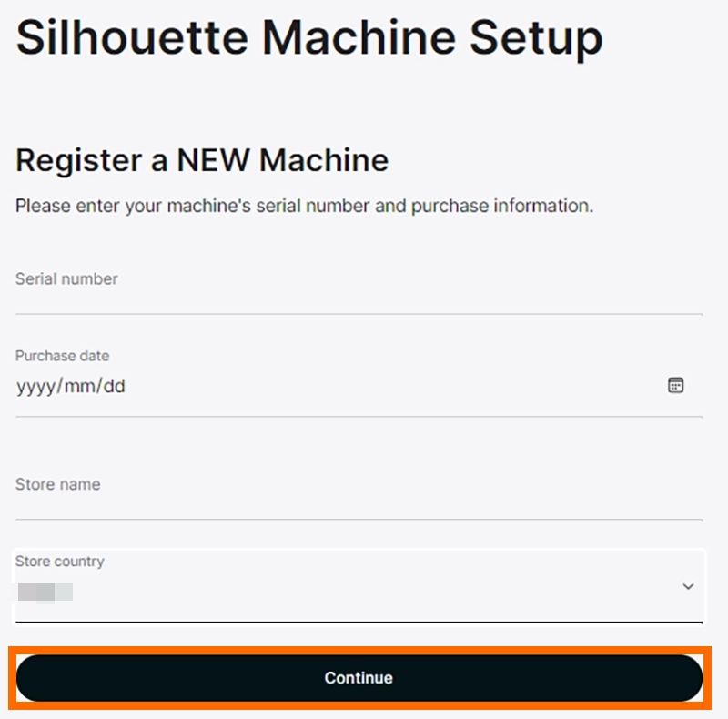The width and height of the screenshot is (728, 719).
Task: Click the Purchase date label
Action: (x=62, y=356)
